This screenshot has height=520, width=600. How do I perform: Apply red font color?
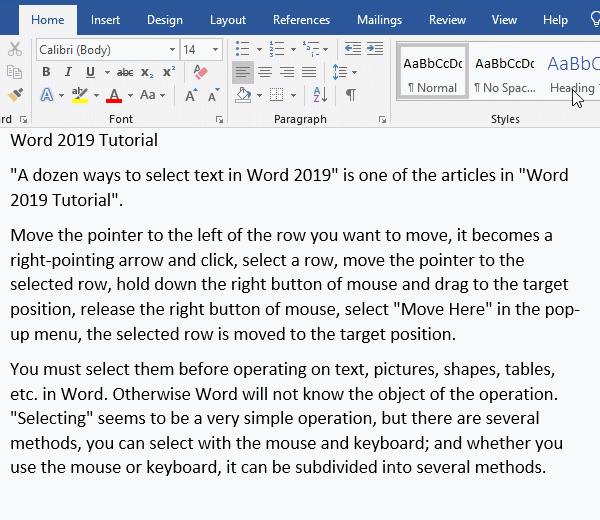coord(113,95)
